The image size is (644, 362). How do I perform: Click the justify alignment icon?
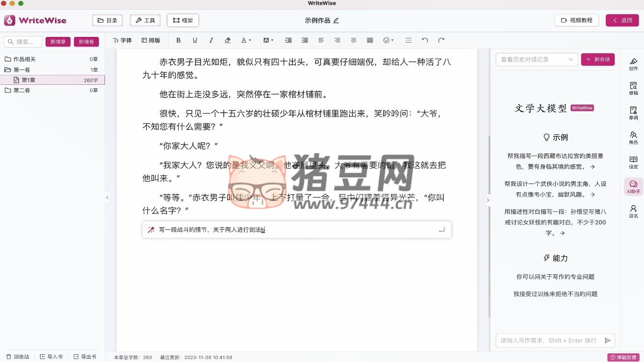tap(370, 40)
